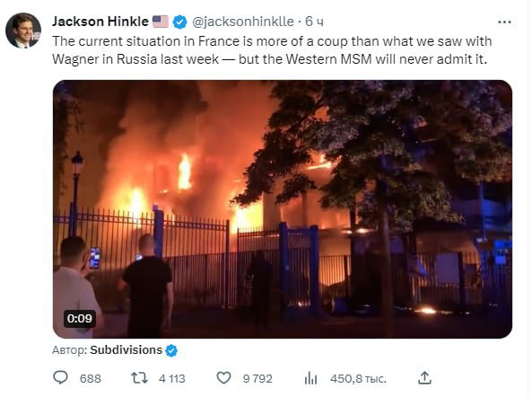Open the @jacksonhinklle handle link
532x397 pixels.
tap(243, 22)
